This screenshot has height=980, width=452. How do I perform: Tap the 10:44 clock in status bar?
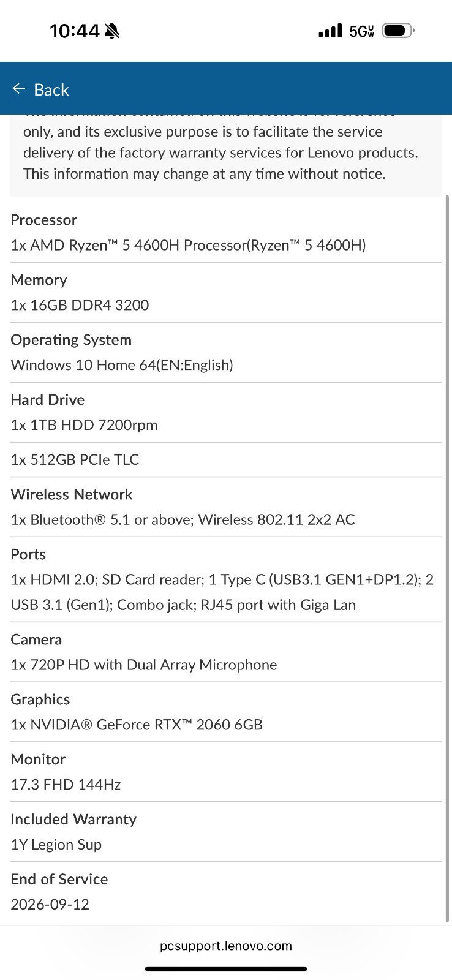[x=74, y=31]
